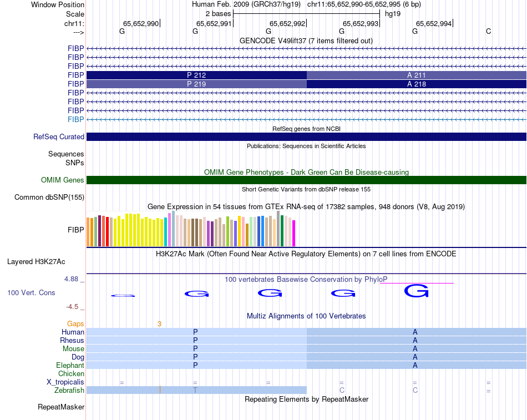Click the Human species label

click(73, 332)
